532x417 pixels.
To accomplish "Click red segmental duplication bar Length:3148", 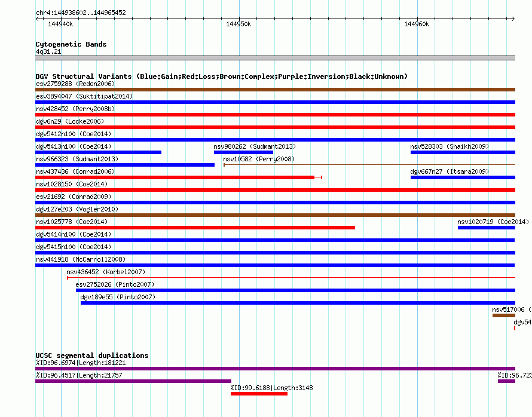I will [x=259, y=394].
